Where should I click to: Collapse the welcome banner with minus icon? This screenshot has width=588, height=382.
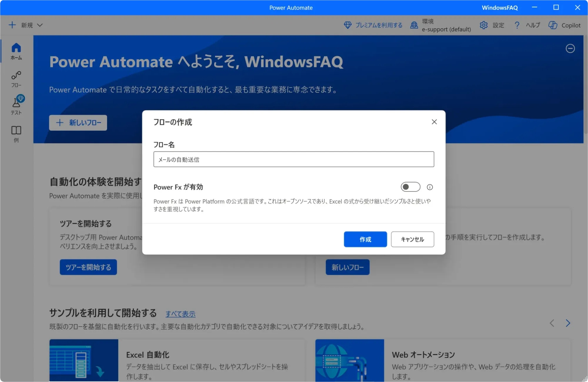click(570, 49)
